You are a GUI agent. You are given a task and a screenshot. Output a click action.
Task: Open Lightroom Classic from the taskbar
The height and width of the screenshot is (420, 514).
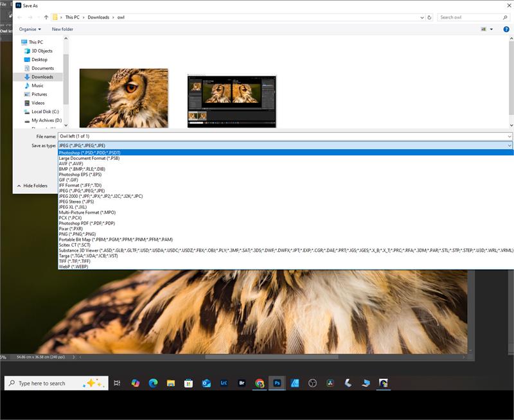(x=224, y=383)
